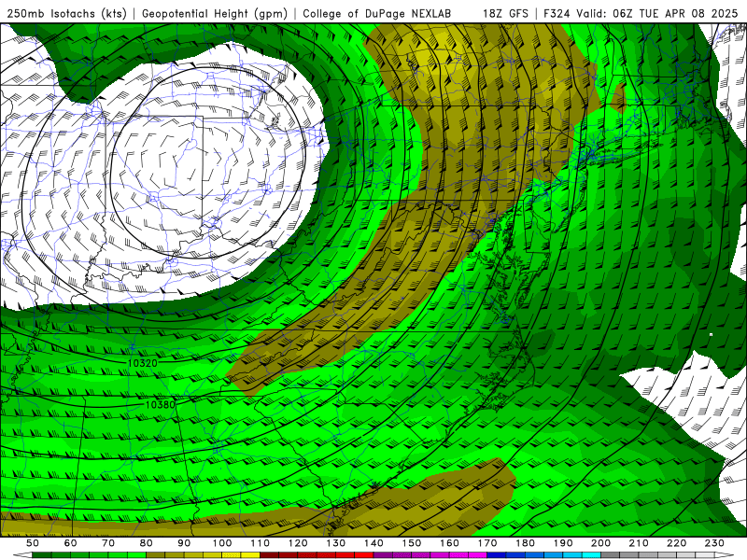This screenshot has width=747, height=560.
Task: Click the 180 kts color bar label
Action: 525,543
